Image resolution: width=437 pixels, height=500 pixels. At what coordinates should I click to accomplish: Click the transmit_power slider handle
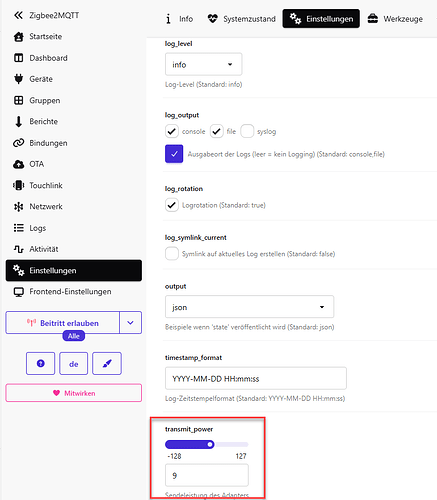pos(210,444)
